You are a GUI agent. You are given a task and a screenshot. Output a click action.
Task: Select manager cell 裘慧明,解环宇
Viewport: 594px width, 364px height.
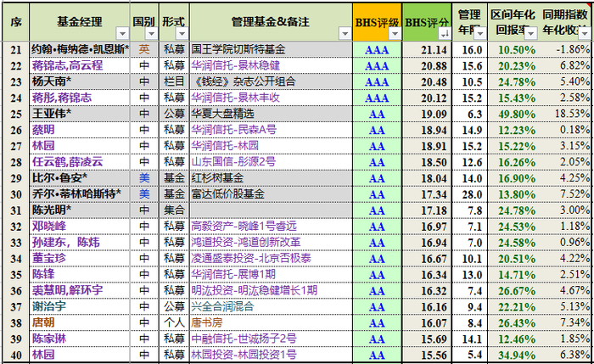coord(80,291)
